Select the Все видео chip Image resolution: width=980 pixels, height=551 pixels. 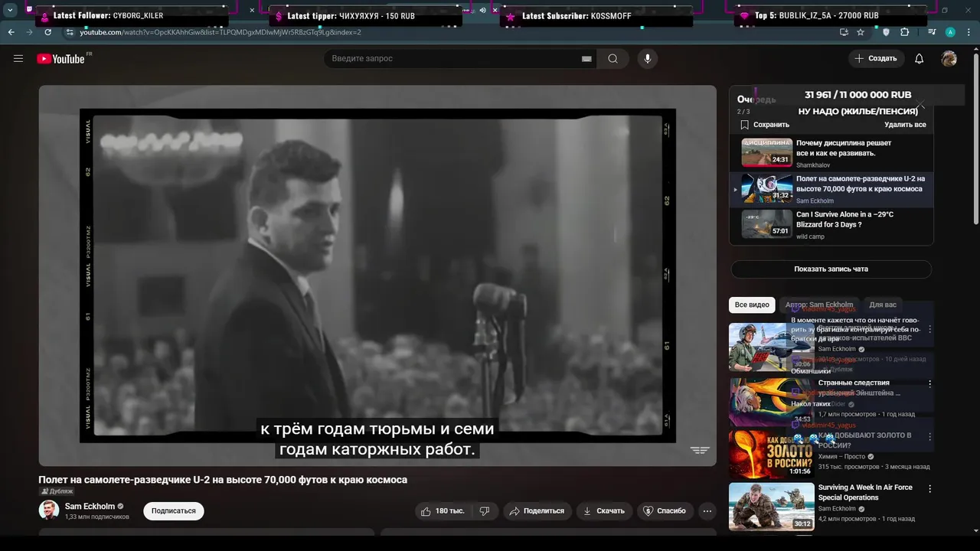coord(752,305)
